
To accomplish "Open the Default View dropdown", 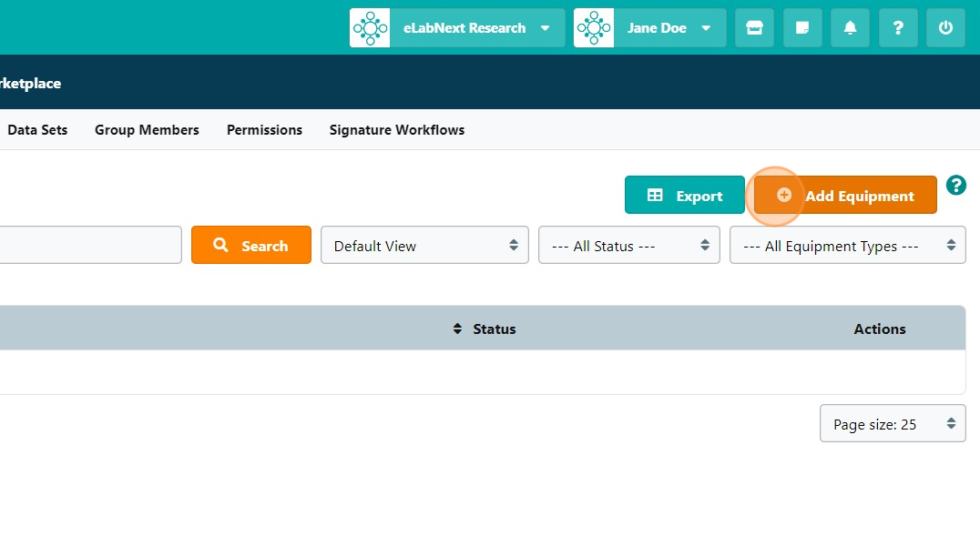I will pyautogui.click(x=425, y=246).
